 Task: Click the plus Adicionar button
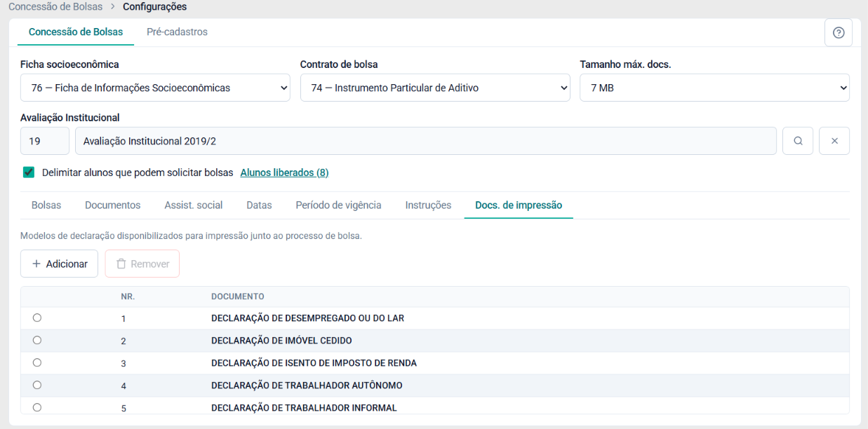coord(59,264)
